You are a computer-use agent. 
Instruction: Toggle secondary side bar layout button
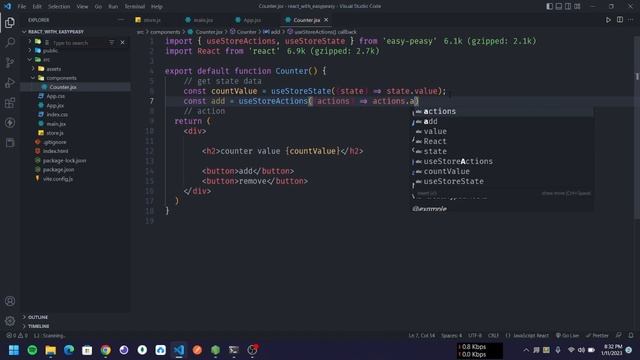(x=568, y=6)
